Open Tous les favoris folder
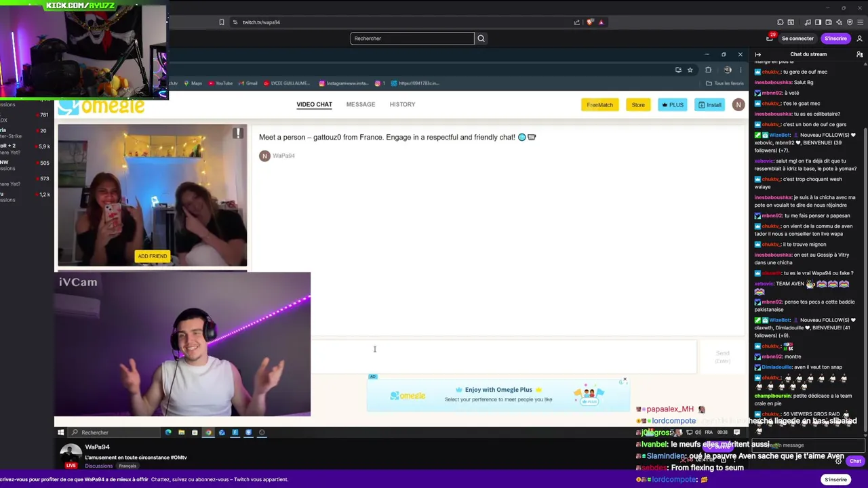This screenshot has width=868, height=488. pos(725,83)
